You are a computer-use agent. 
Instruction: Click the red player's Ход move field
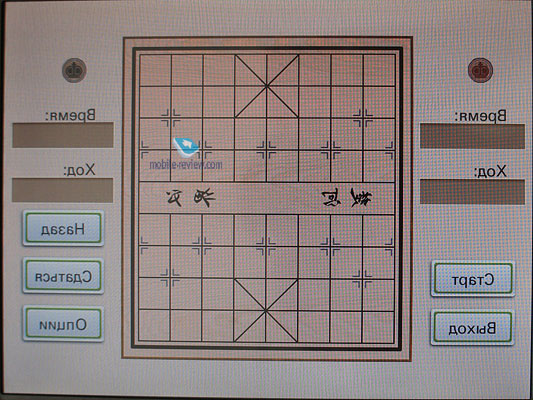point(472,192)
